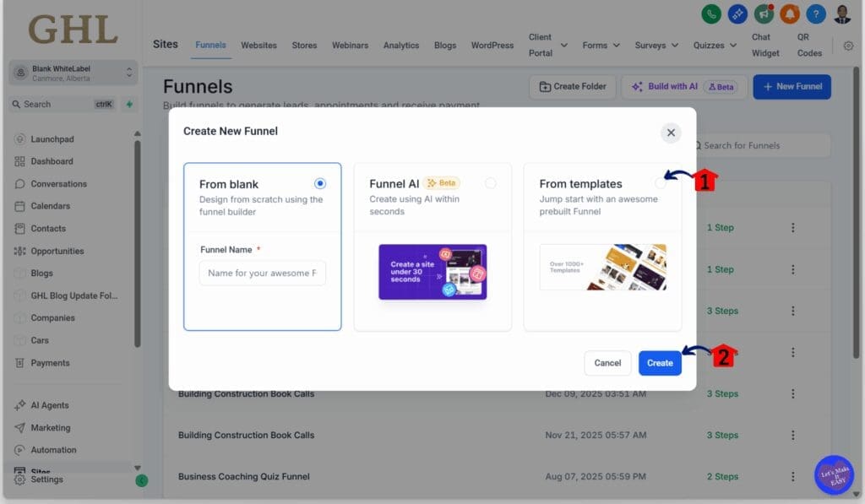Open the Automation section icon

point(20,449)
